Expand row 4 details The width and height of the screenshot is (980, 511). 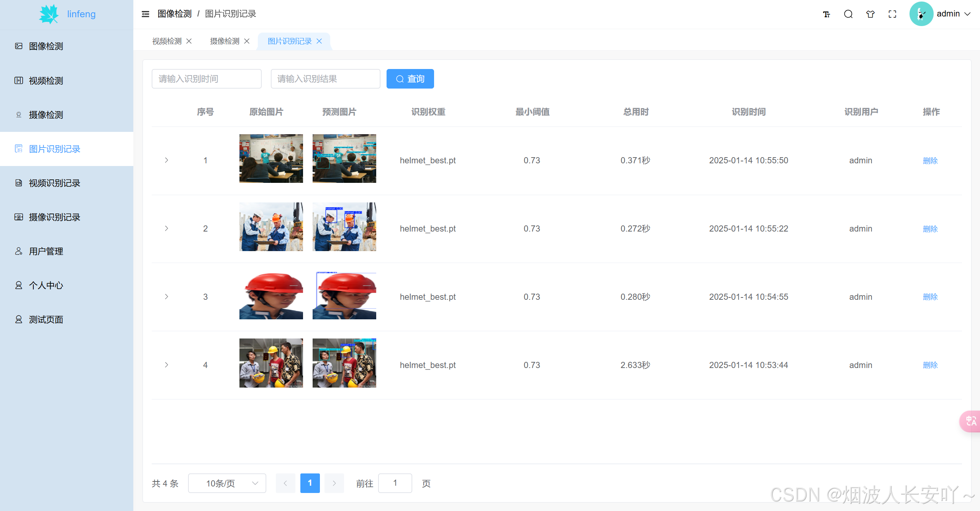click(166, 365)
